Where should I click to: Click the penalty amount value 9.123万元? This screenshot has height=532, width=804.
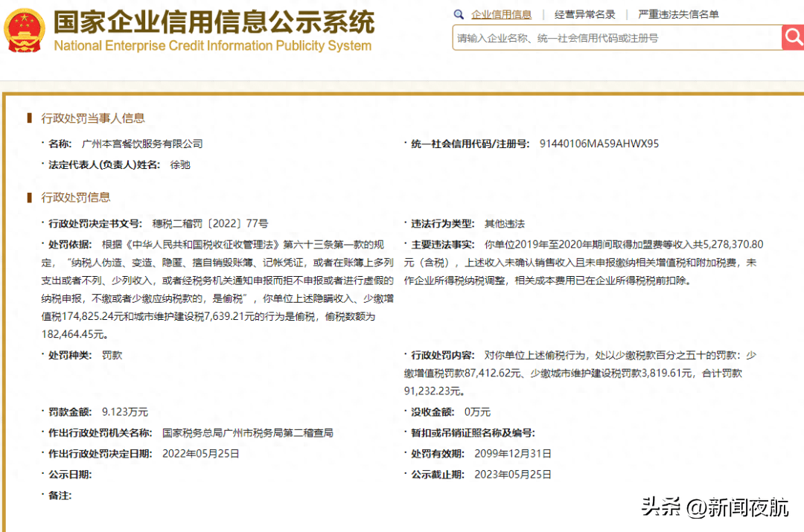pyautogui.click(x=125, y=411)
